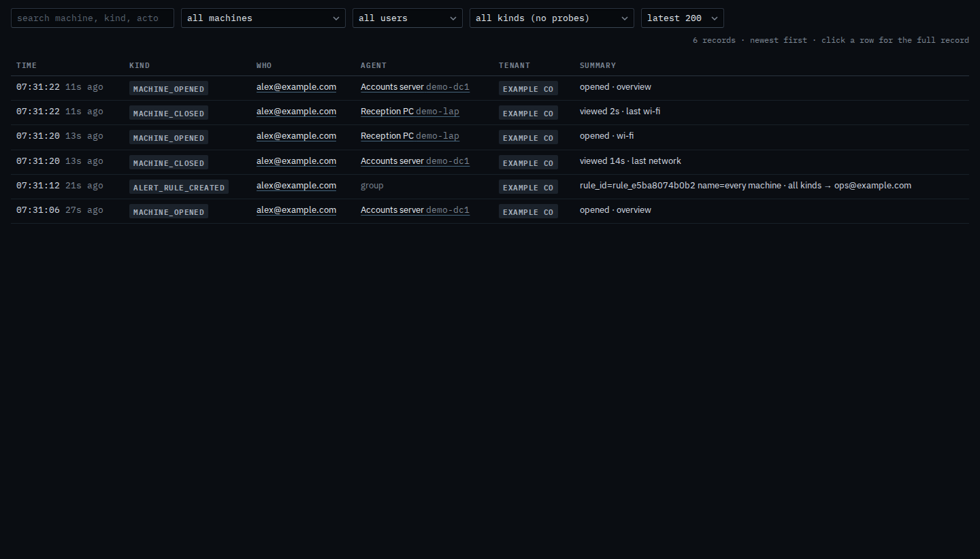Open the "viewed 2s · last wi-fi" summary
This screenshot has width=980, height=559.
pos(620,112)
